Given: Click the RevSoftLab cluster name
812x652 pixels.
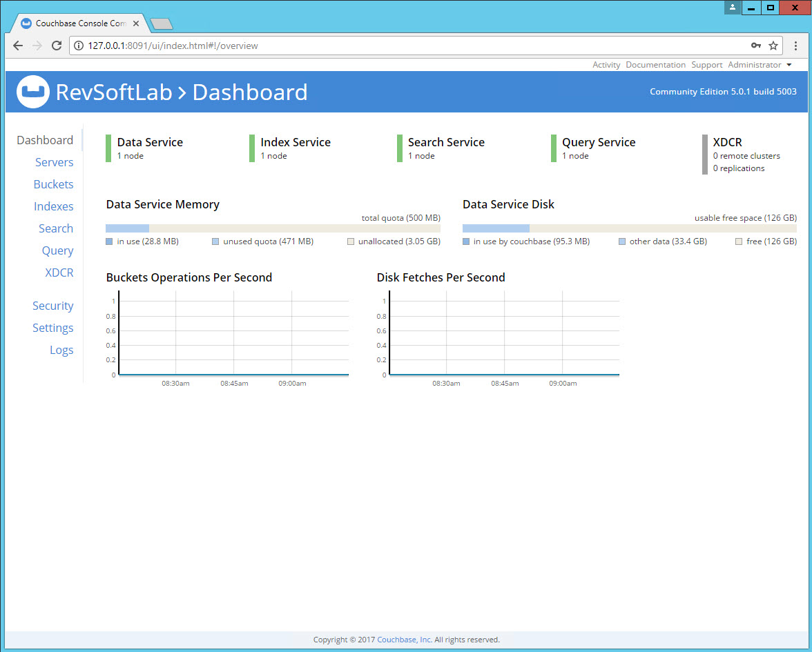Looking at the screenshot, I should (x=114, y=92).
